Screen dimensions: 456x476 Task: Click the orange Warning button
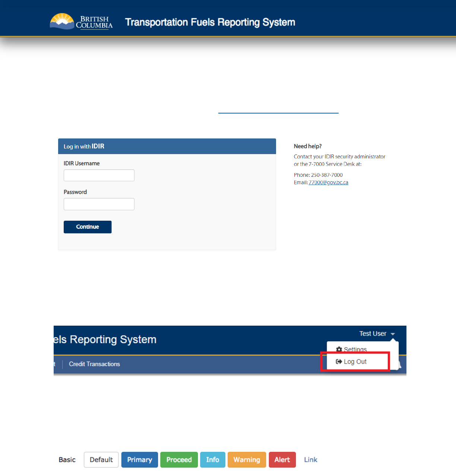tap(247, 460)
